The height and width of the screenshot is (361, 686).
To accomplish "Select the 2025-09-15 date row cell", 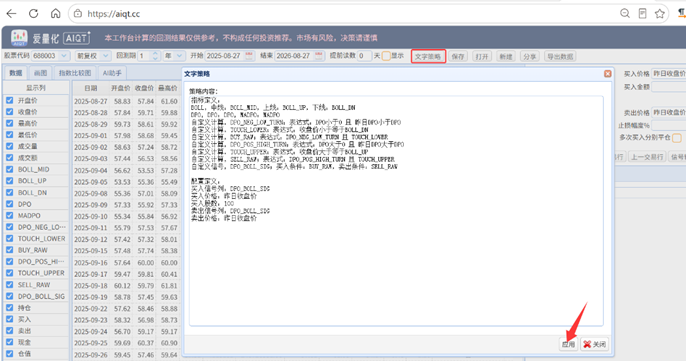I will (x=91, y=251).
